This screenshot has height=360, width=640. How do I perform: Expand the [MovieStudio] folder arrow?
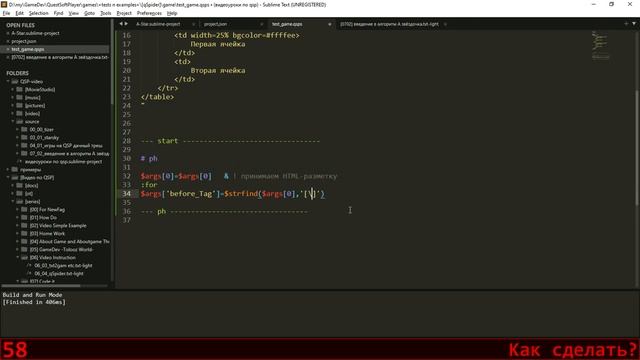pyautogui.click(x=13, y=89)
